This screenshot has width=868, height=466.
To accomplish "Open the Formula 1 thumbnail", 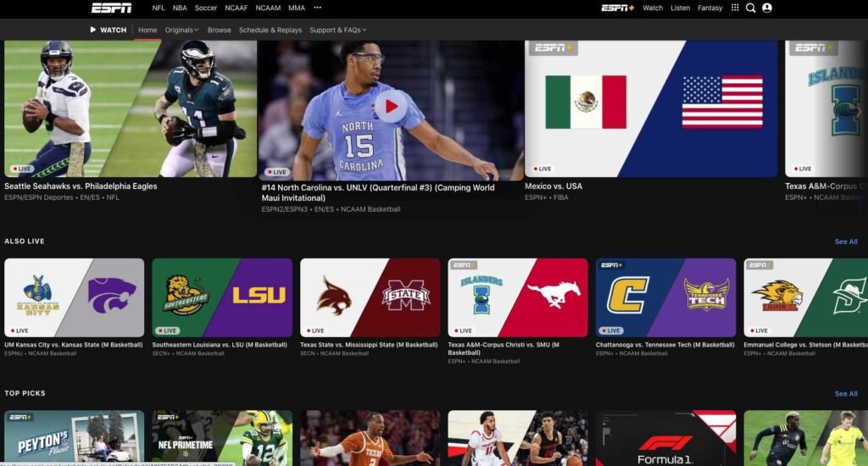I will (x=665, y=437).
